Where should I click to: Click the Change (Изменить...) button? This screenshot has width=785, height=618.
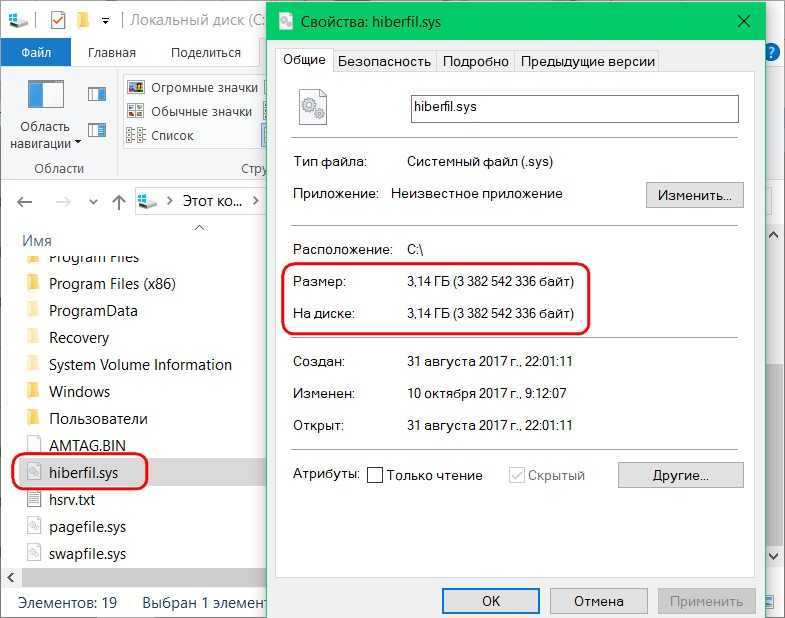click(x=694, y=194)
